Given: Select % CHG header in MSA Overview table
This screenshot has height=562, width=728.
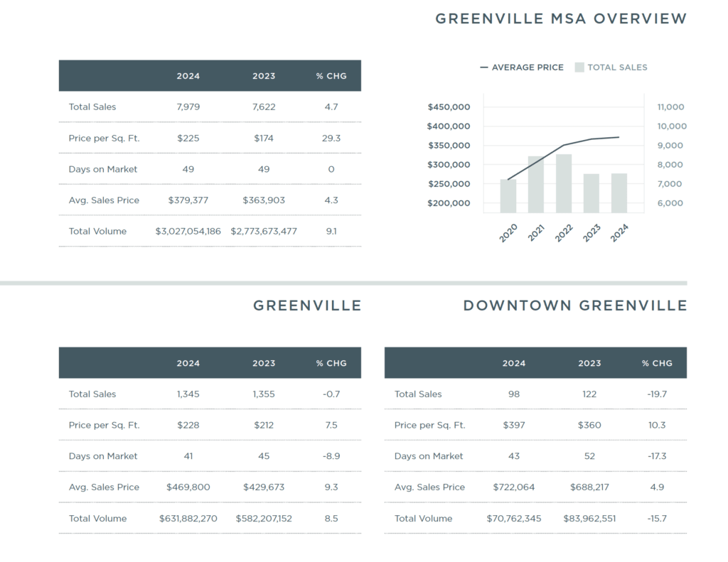Looking at the screenshot, I should pyautogui.click(x=331, y=76).
